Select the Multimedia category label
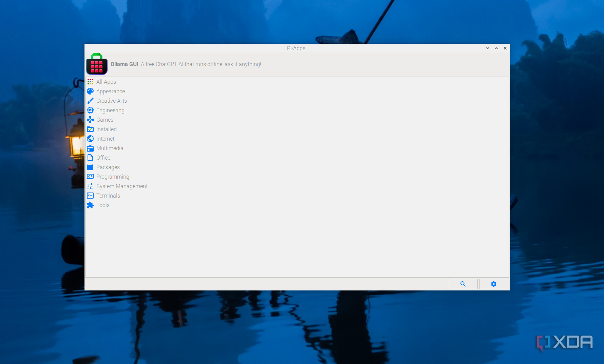Viewport: 604px width, 364px height. (110, 148)
